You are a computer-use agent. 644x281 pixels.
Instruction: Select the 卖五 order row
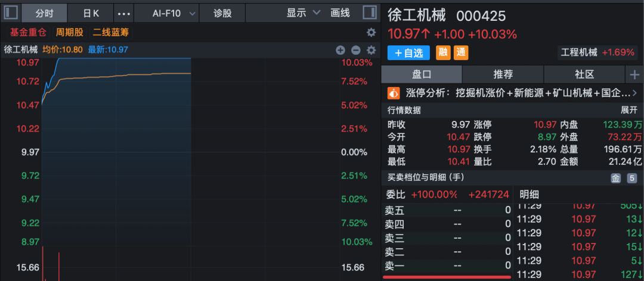coord(447,210)
